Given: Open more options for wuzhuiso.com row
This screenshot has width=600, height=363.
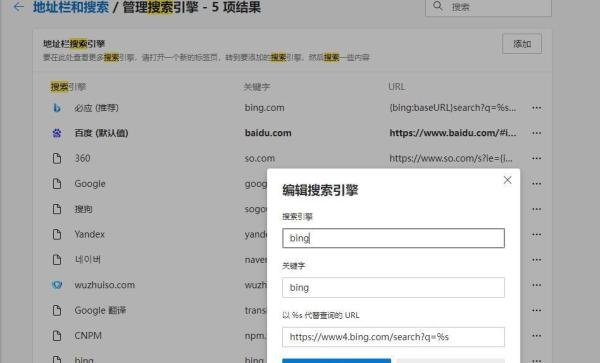Looking at the screenshot, I should [536, 285].
